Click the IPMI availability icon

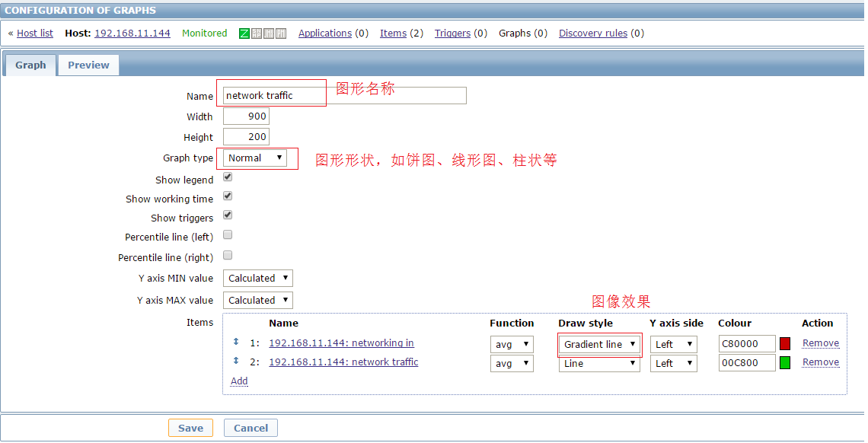[281, 33]
